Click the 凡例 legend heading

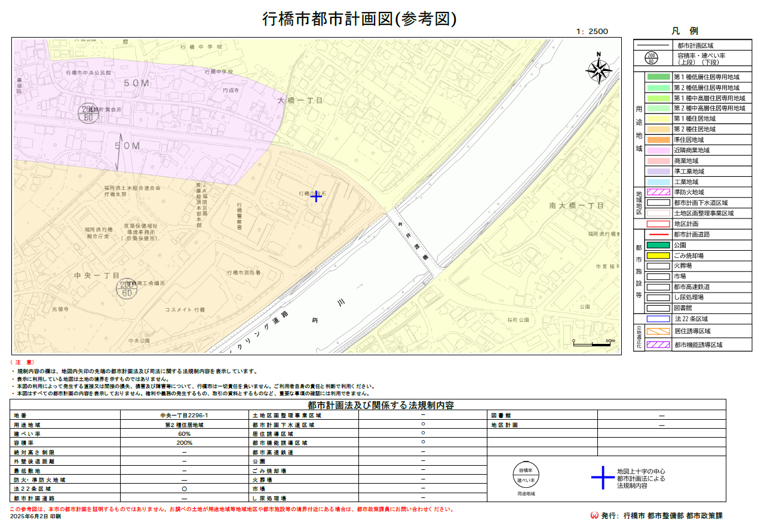pyautogui.click(x=685, y=31)
